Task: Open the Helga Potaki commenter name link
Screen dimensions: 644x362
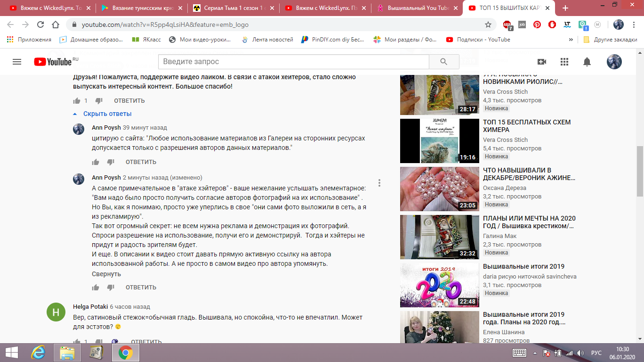Action: point(90,307)
